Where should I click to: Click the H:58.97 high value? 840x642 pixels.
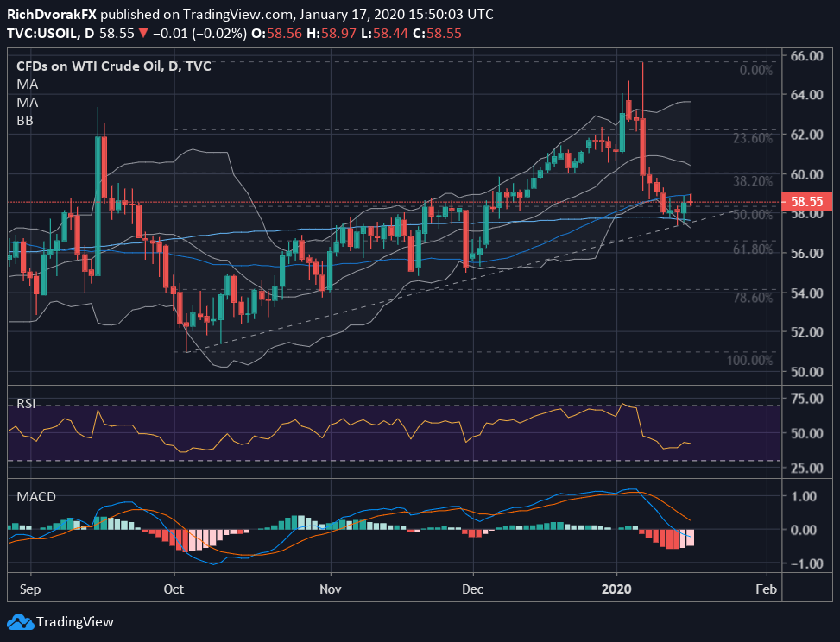pyautogui.click(x=332, y=33)
